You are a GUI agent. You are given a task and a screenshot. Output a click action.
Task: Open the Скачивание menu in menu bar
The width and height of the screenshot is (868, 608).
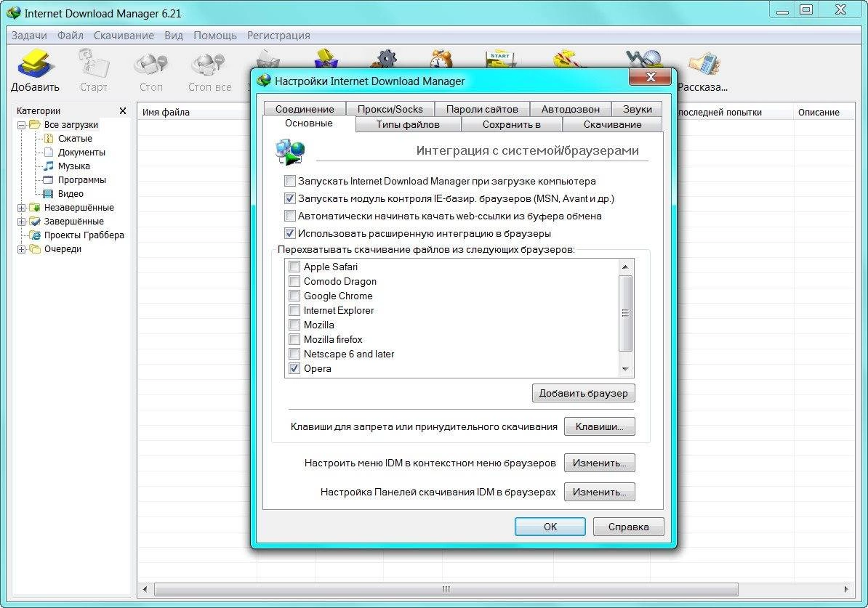point(124,36)
